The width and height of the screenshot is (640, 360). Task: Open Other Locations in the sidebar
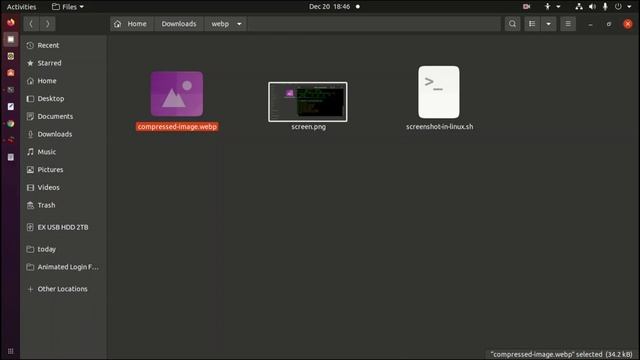click(x=64, y=289)
